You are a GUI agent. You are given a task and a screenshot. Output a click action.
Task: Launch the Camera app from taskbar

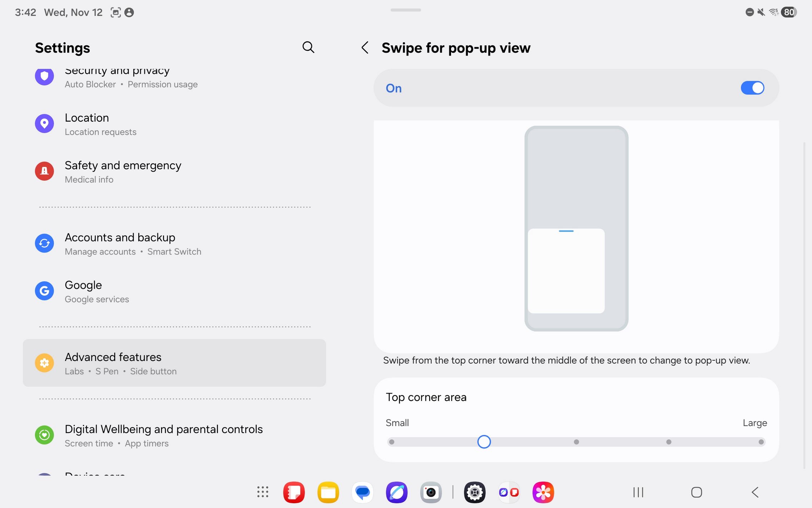click(431, 492)
